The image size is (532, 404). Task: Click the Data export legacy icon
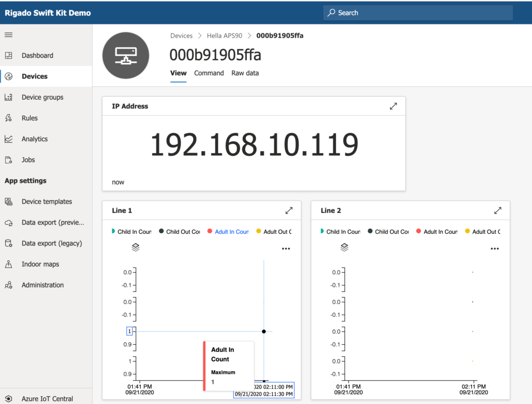pyautogui.click(x=8, y=243)
